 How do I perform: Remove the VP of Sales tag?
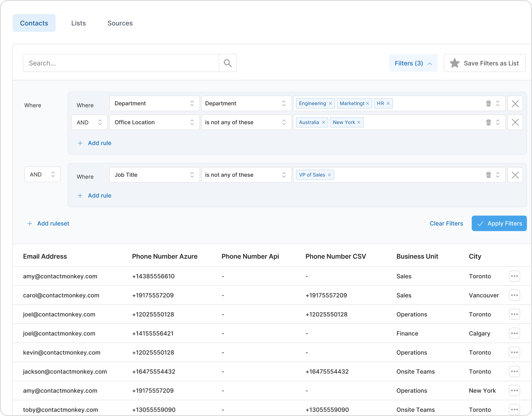329,175
